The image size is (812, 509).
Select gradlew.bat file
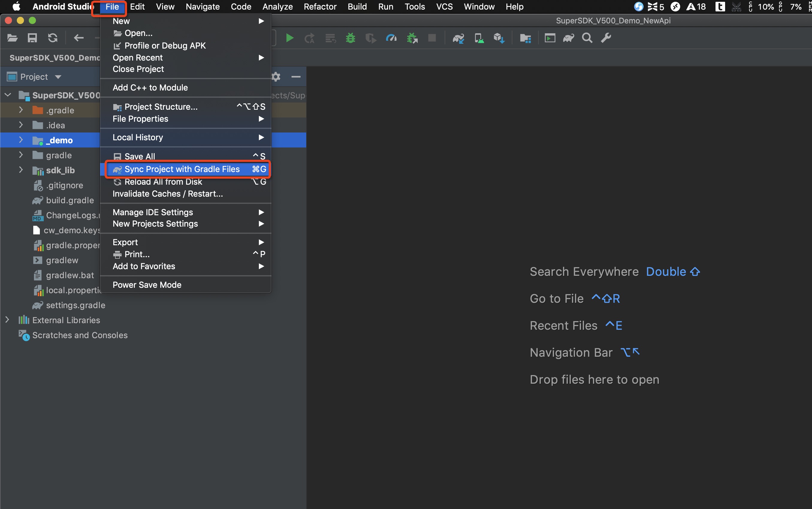63,275
